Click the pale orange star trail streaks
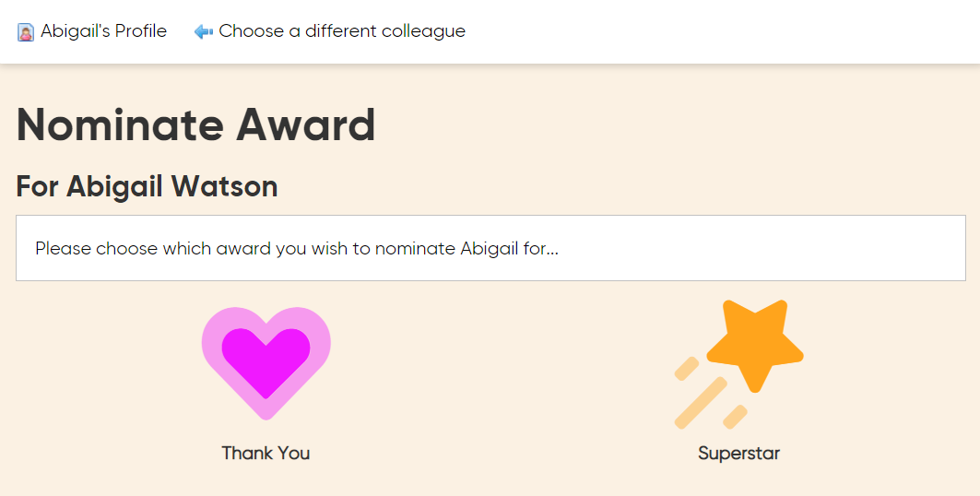This screenshot has height=496, width=980. point(702,402)
